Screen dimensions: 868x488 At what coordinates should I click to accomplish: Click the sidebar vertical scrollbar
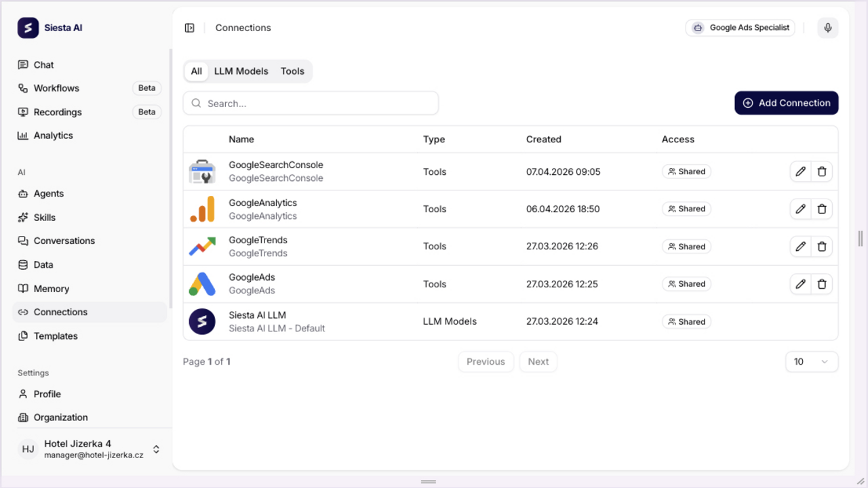point(170,180)
